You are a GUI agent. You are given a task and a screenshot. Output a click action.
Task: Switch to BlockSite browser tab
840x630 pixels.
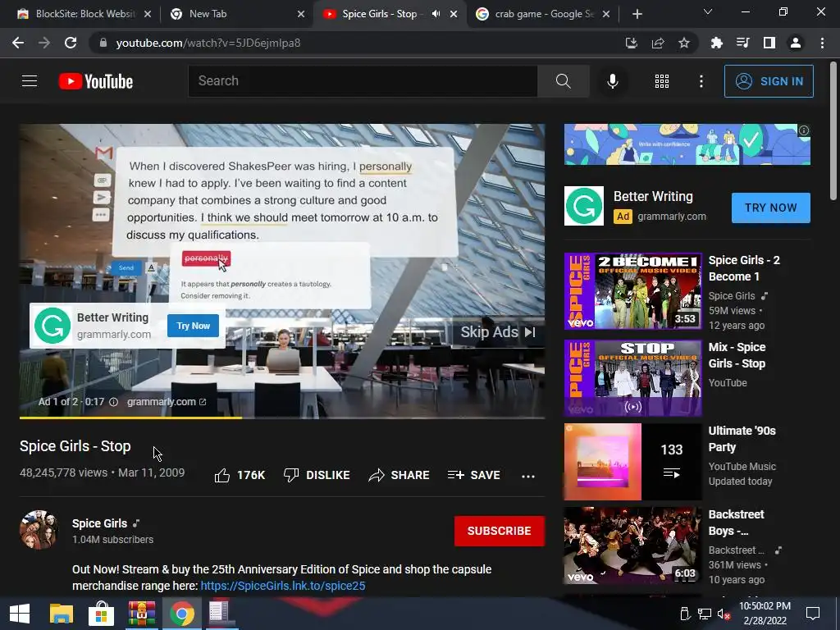click(84, 14)
